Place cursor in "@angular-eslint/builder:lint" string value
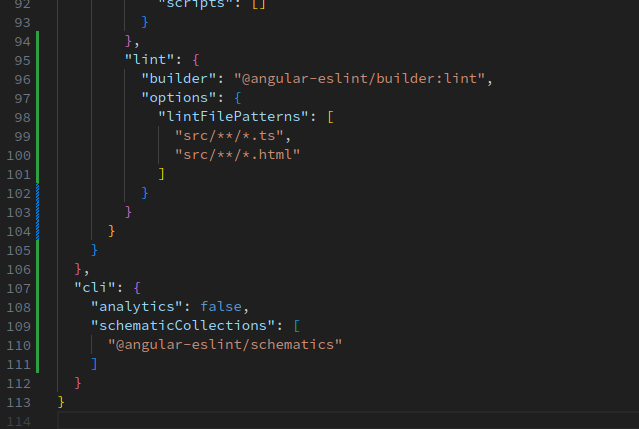Screen dimensions: 639x429 [362, 78]
